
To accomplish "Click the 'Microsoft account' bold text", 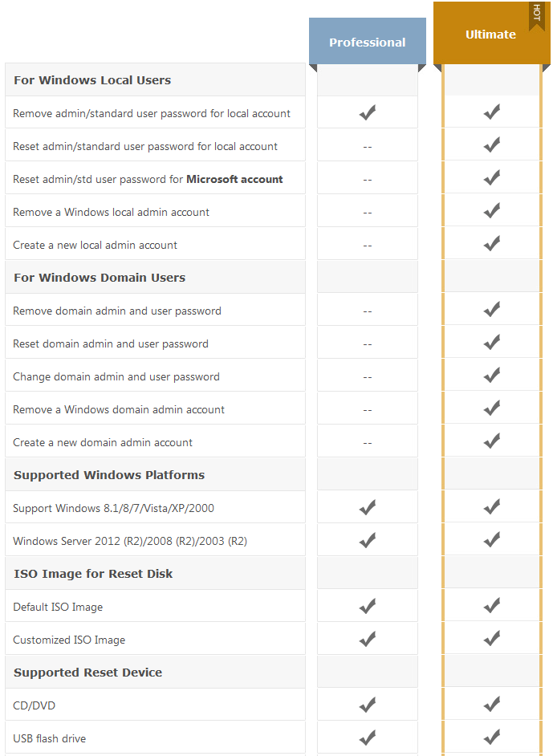I will 234,179.
